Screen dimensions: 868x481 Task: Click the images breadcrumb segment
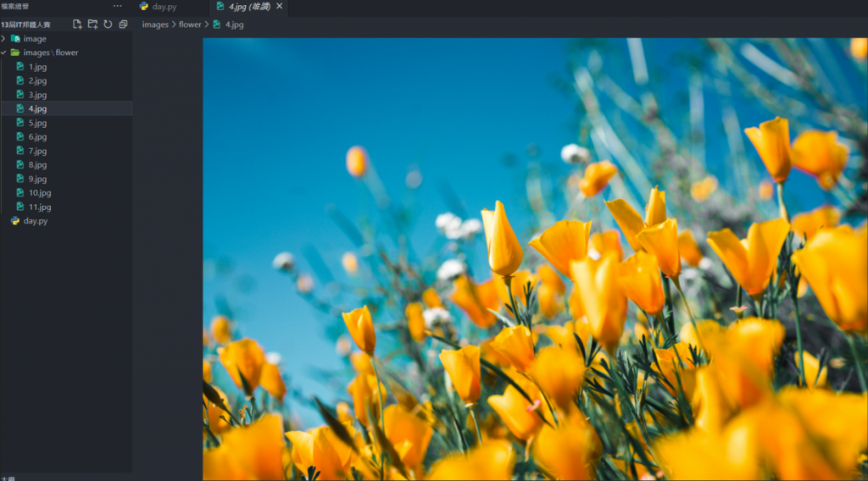point(155,25)
